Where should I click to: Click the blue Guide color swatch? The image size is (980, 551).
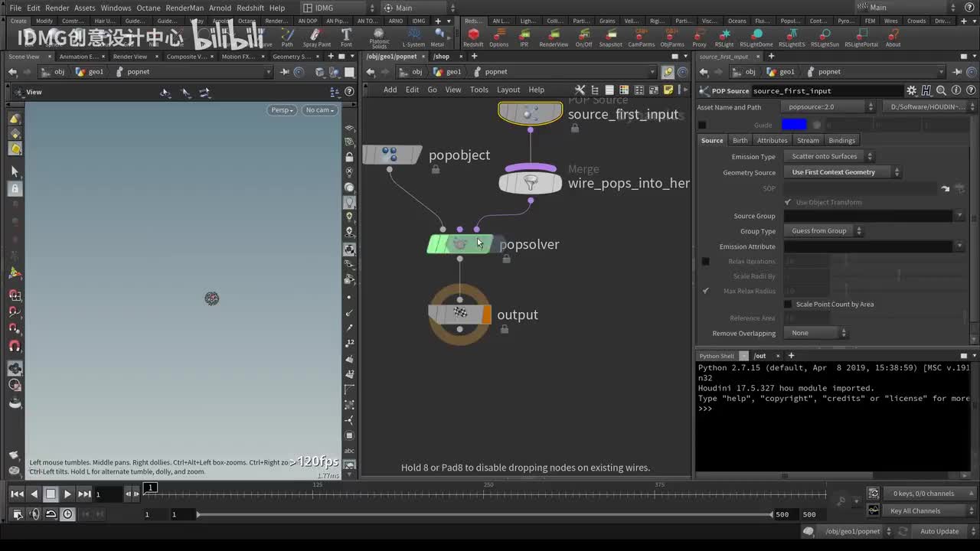(x=794, y=125)
